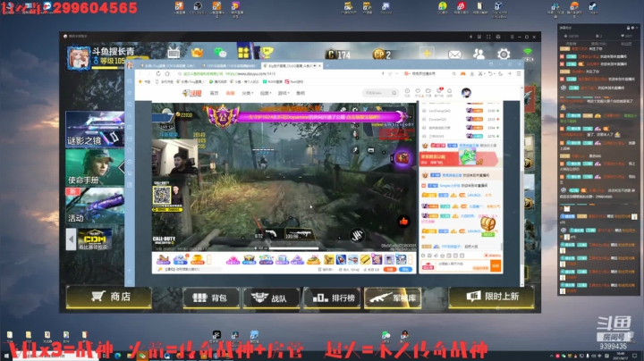Open the 谜影之镜 promotion banner
Screen dimensions: 644x361
coord(95,129)
